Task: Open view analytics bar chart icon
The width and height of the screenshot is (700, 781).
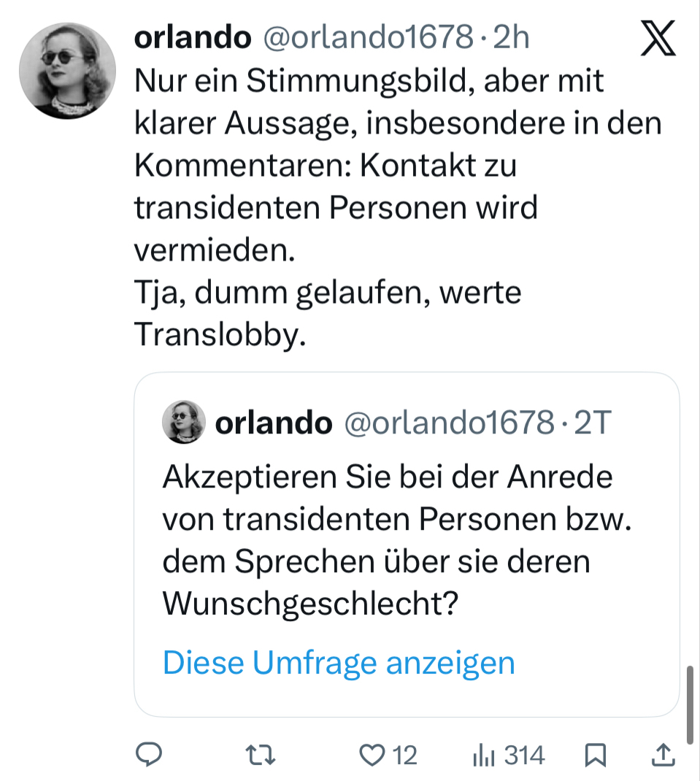Action: click(485, 755)
